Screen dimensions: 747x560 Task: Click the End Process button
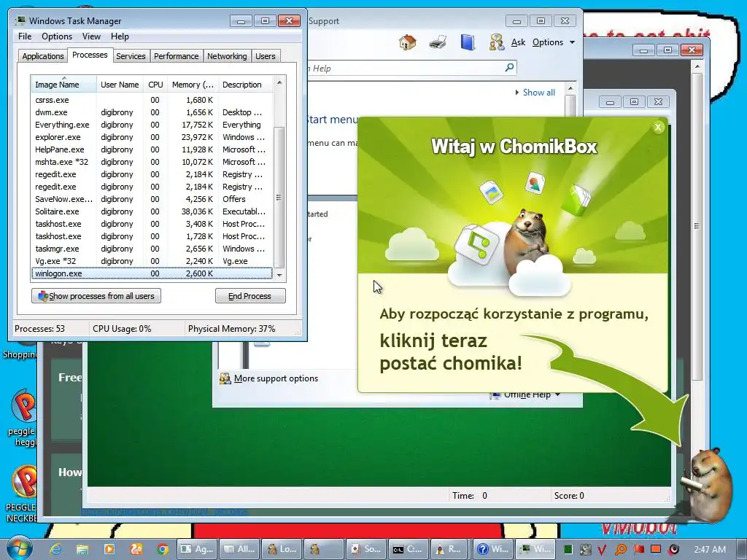(250, 296)
